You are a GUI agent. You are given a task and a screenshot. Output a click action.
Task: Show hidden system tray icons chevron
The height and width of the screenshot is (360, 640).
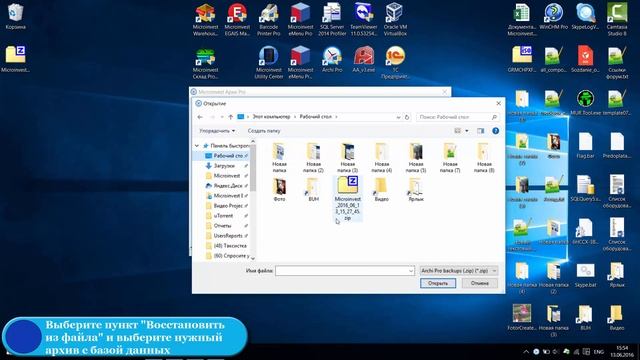click(526, 351)
